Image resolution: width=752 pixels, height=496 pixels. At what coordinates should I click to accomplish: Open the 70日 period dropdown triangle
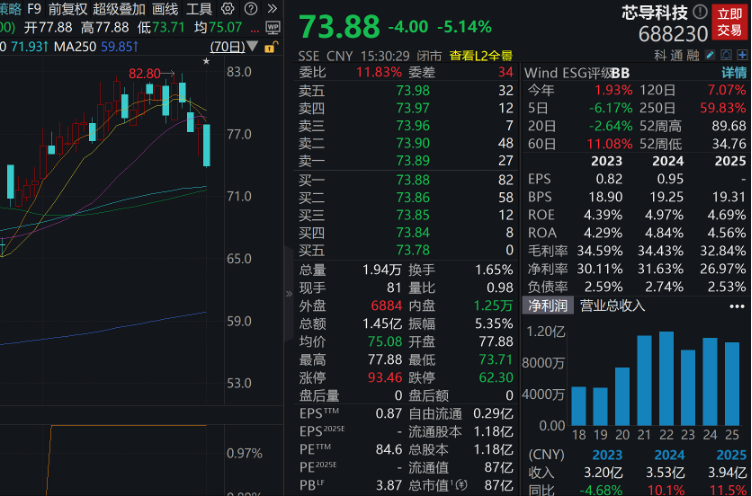coord(252,47)
